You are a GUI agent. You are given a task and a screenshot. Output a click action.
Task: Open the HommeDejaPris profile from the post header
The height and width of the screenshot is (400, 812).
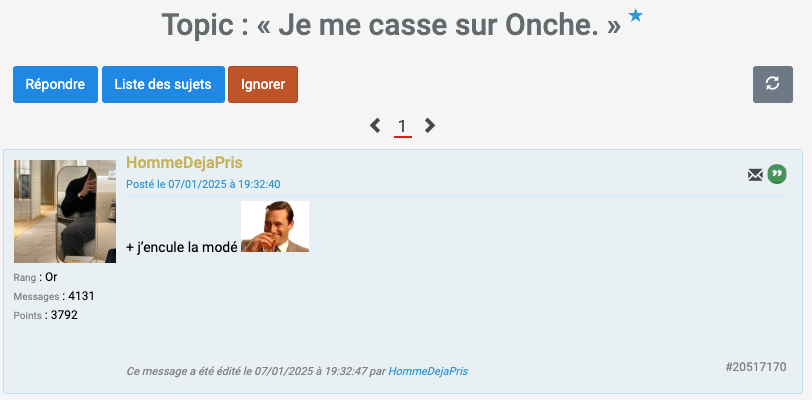pos(184,163)
